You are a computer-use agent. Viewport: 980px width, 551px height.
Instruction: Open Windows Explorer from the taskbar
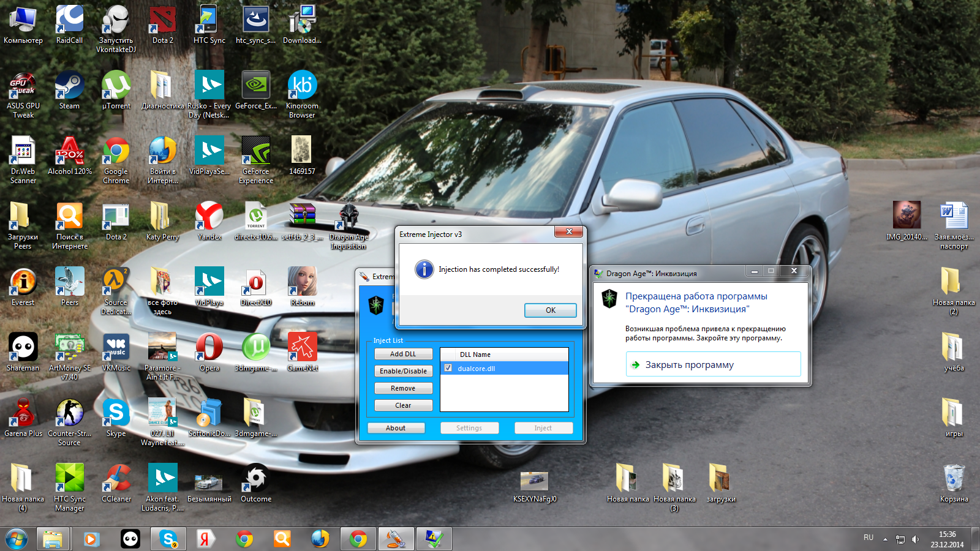(x=53, y=539)
